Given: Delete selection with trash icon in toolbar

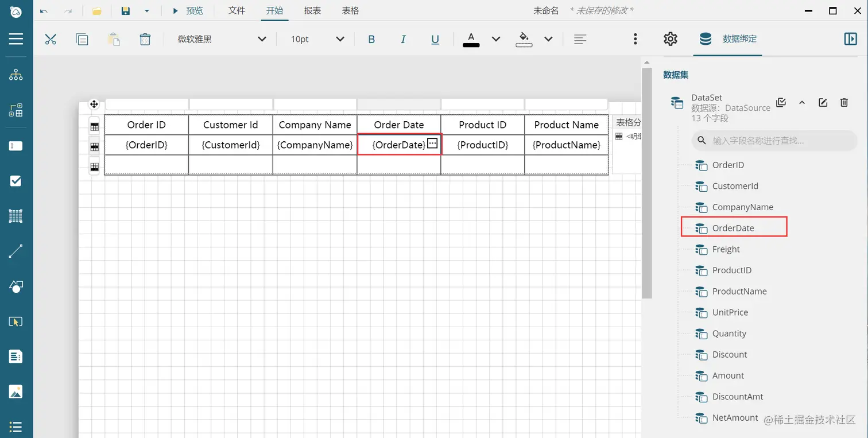Looking at the screenshot, I should pyautogui.click(x=145, y=39).
